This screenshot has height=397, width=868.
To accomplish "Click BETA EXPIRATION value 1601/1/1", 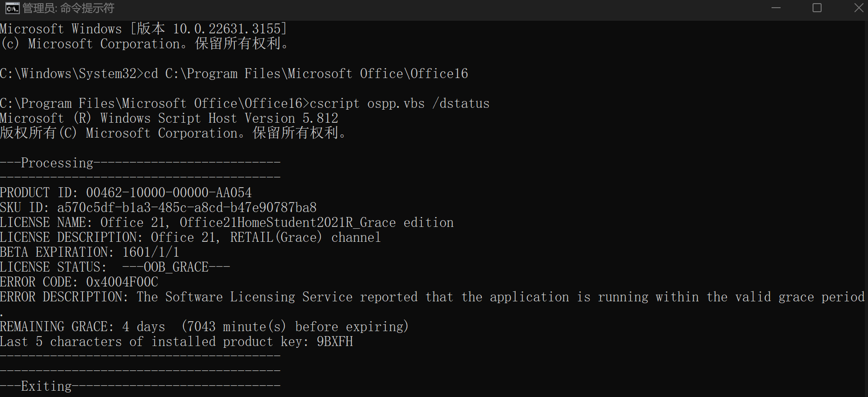I will click(151, 252).
